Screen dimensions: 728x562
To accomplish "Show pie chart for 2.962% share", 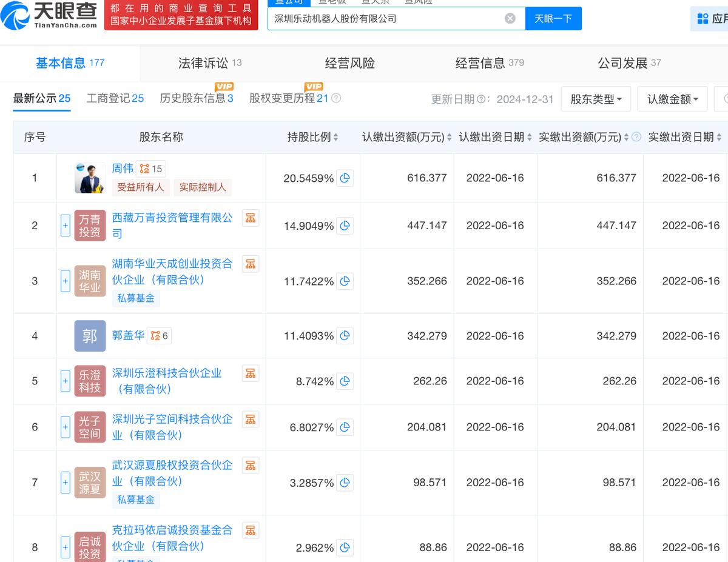I will 345,547.
